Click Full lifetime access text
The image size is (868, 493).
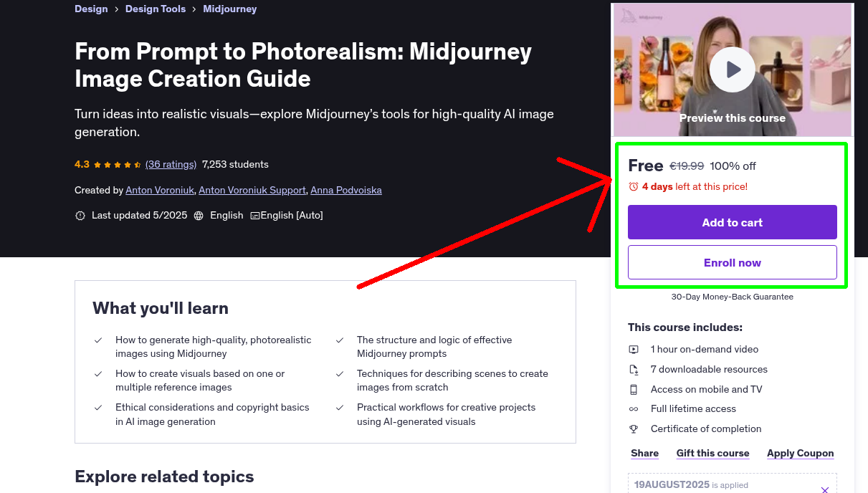(x=693, y=408)
